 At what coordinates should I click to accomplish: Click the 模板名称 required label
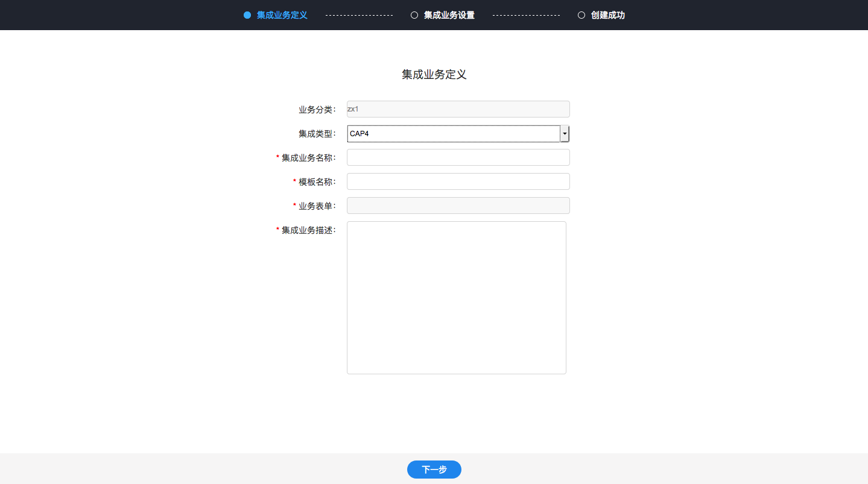tap(315, 182)
